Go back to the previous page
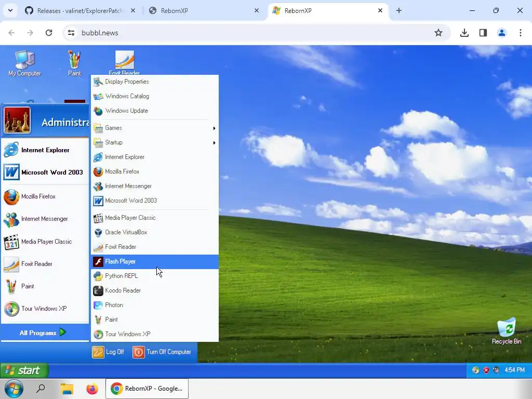This screenshot has height=399, width=532. 11,33
